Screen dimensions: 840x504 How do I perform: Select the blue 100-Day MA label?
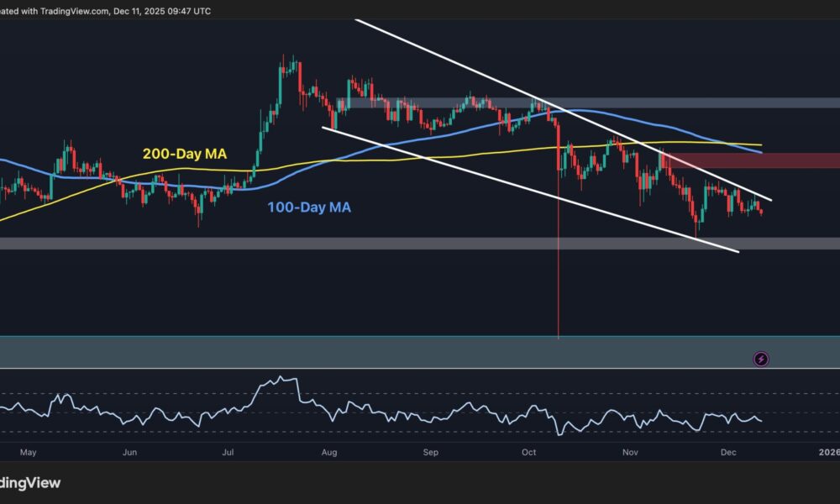[310, 207]
